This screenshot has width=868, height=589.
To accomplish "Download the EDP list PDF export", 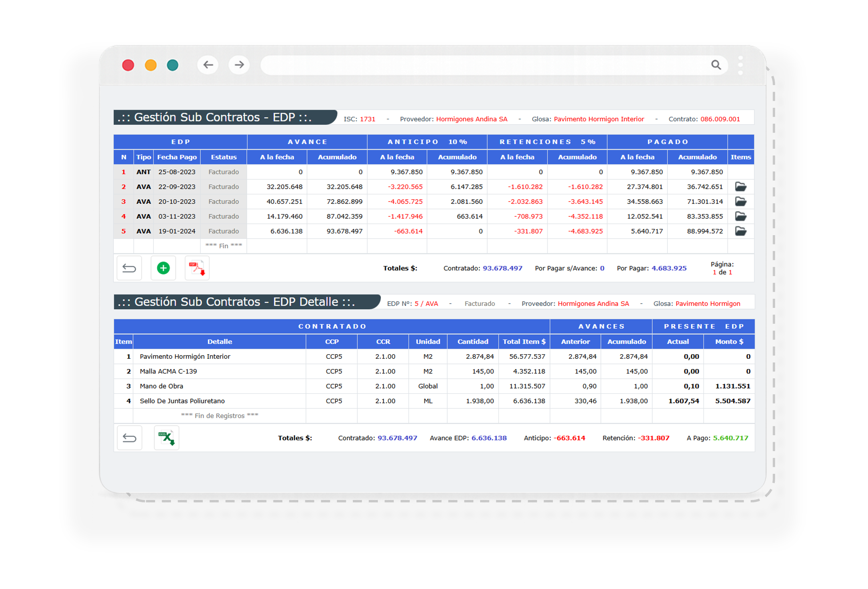I will (x=197, y=268).
